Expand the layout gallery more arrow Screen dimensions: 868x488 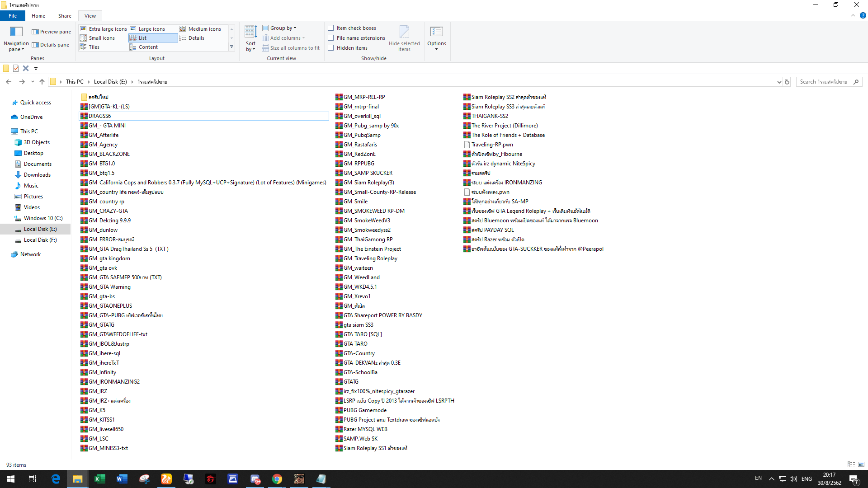coord(232,47)
